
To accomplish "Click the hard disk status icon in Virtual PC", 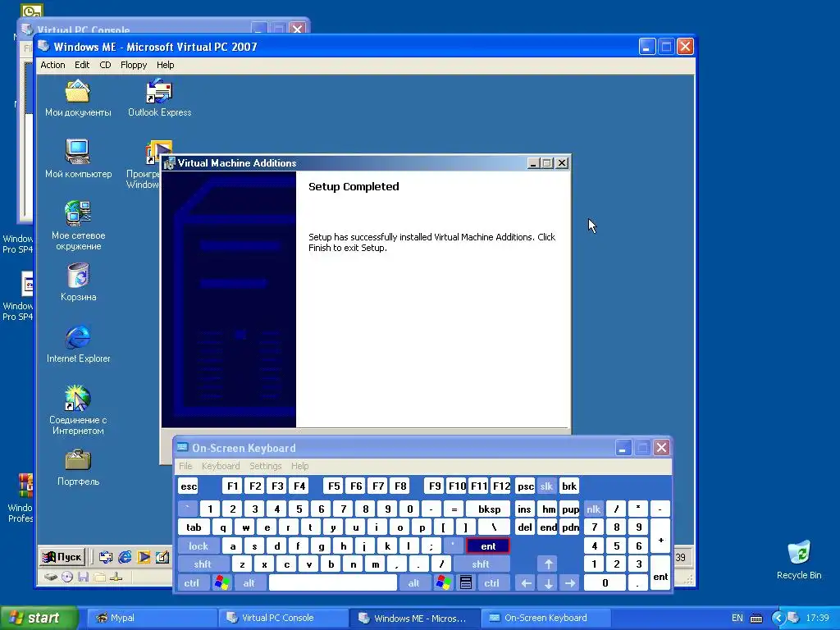I will [x=50, y=577].
